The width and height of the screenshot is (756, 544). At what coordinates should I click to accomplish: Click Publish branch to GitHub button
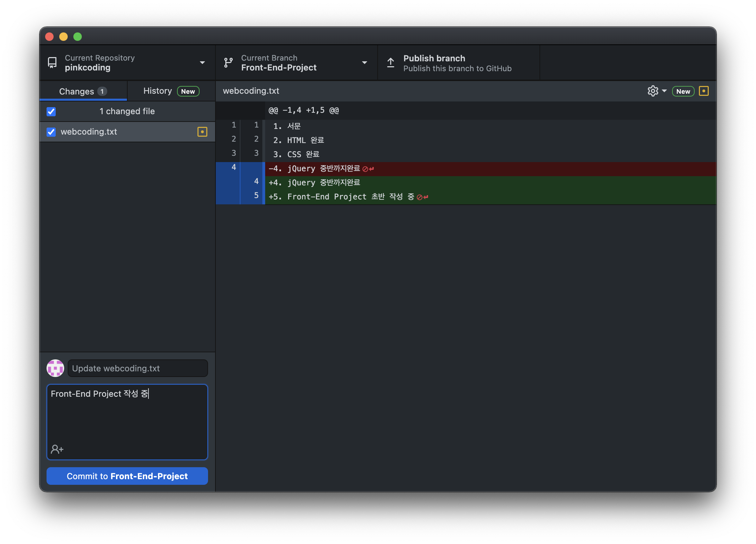(457, 63)
